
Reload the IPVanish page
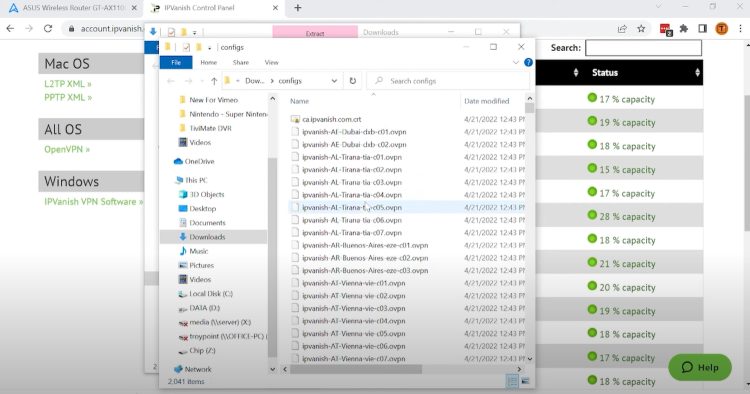point(48,29)
